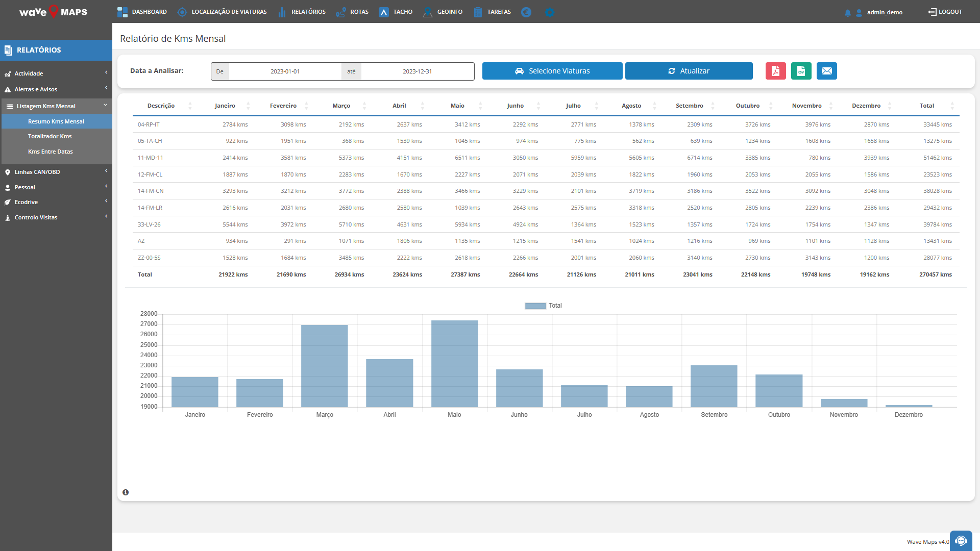Image resolution: width=980 pixels, height=551 pixels.
Task: Click the Linhas CAN/OBD pin icon
Action: [8, 172]
